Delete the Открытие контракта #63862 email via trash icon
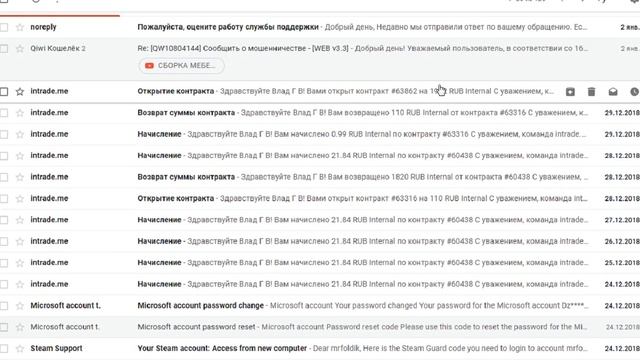The image size is (640, 360). pyautogui.click(x=591, y=92)
